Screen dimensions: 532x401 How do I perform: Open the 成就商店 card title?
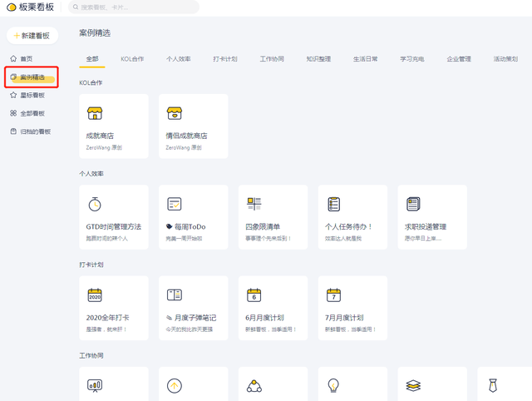pyautogui.click(x=100, y=136)
